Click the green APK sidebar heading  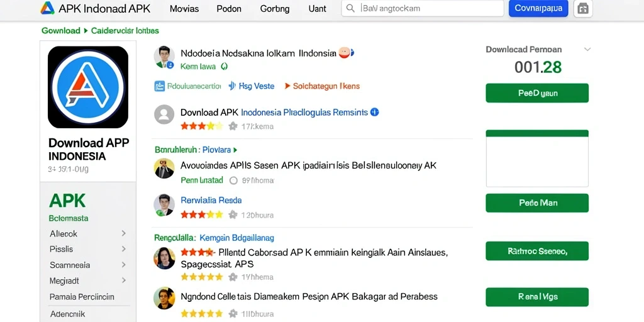tap(67, 201)
